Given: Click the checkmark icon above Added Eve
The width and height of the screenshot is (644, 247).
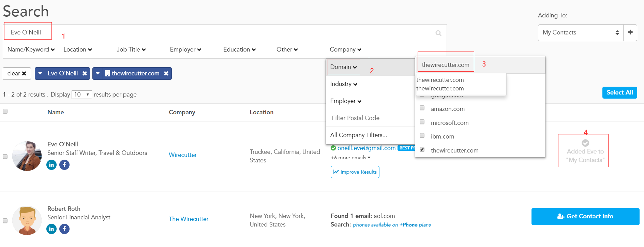Looking at the screenshot, I should (585, 143).
